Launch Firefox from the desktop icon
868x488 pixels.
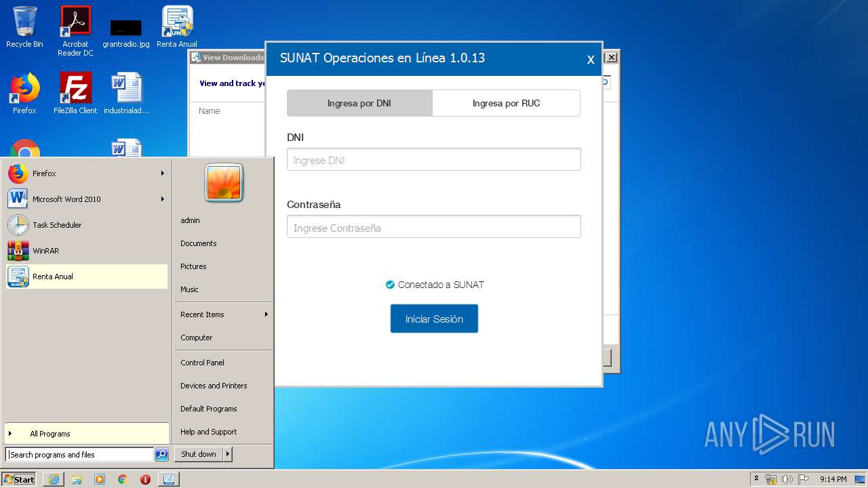24,94
